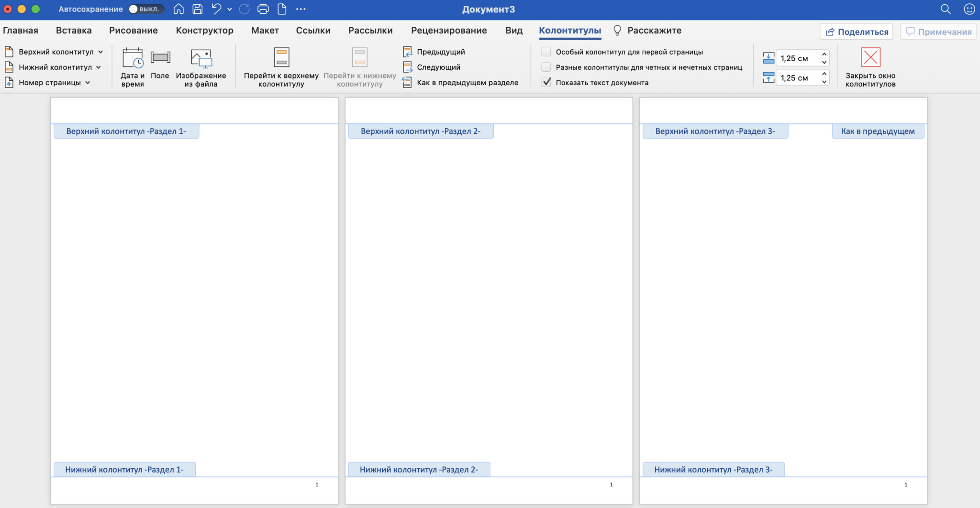Image resolution: width=980 pixels, height=508 pixels.
Task: Click the header-from-top distance icon
Action: point(768,58)
